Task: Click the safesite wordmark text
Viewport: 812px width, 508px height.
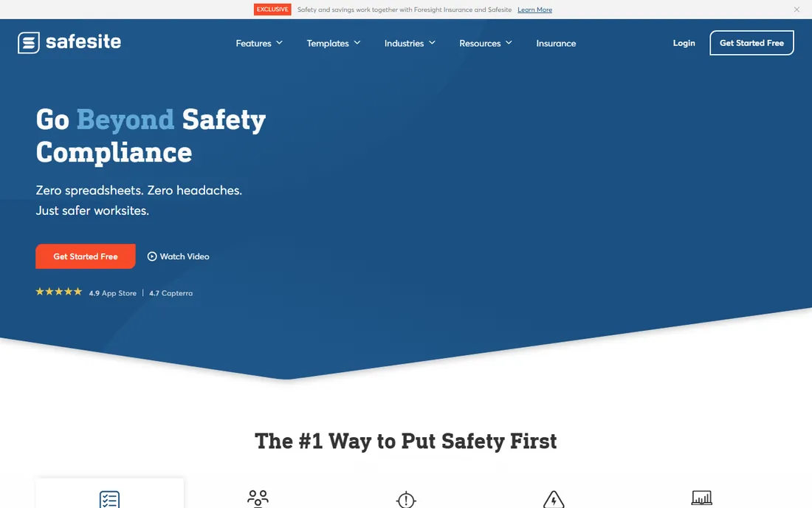Action: coord(83,41)
